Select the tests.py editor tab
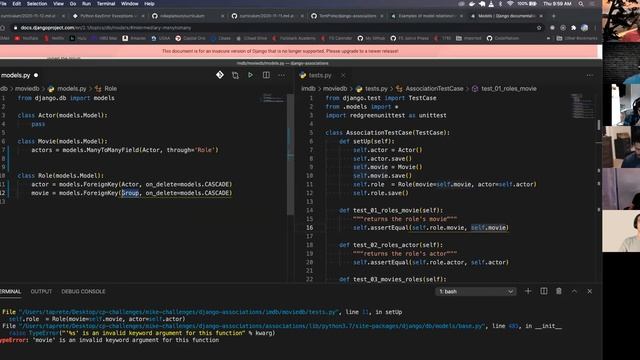Viewport: 640px width, 360px height. pos(320,75)
